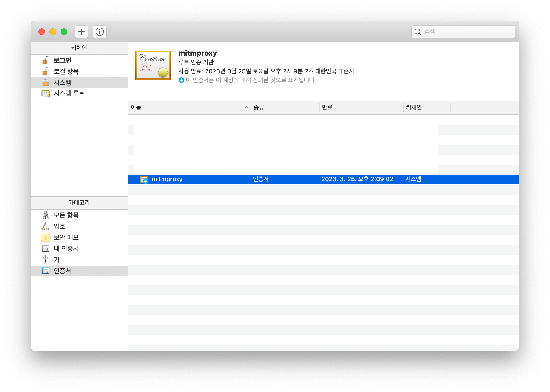
Task: Open the info inspector button
Action: point(100,32)
